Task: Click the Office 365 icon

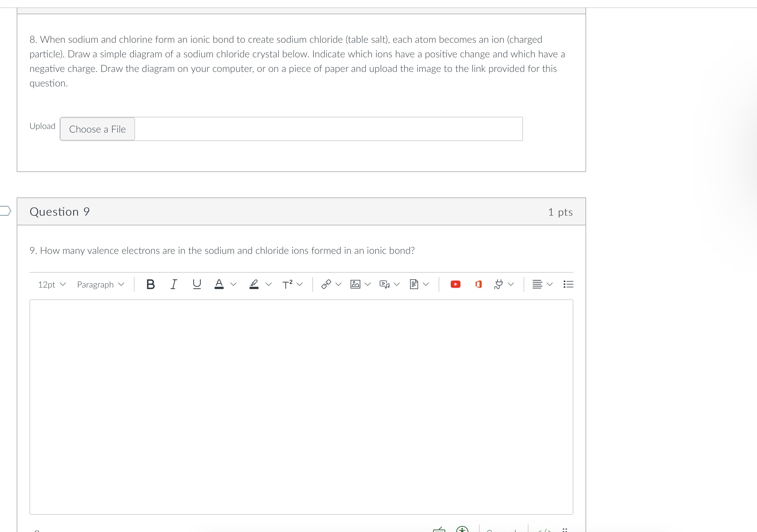Action: pyautogui.click(x=478, y=284)
